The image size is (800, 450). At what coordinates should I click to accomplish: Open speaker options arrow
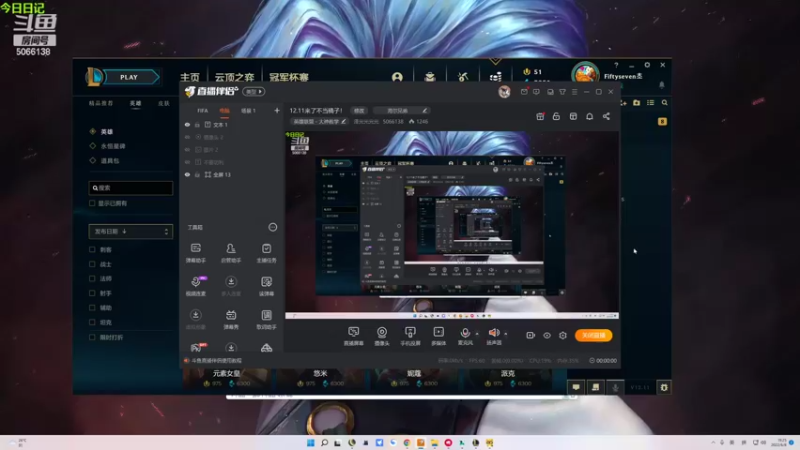point(506,334)
